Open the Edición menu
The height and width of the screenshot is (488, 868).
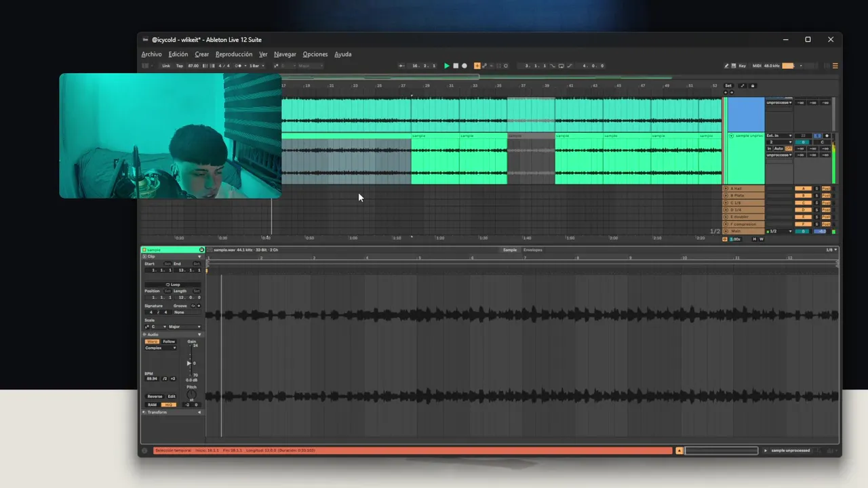pos(178,54)
